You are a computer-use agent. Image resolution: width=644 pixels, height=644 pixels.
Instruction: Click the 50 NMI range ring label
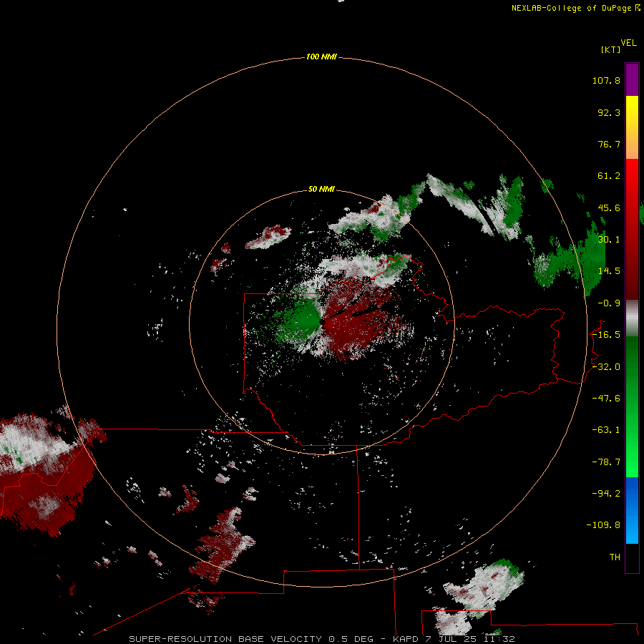[x=321, y=189]
